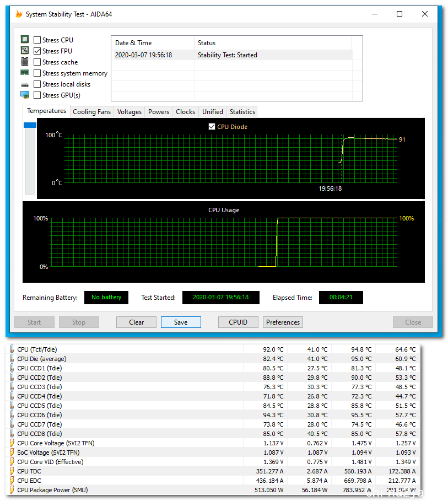
Task: Click thermometer icon of CPU CCD2 (Tdie) row
Action: tap(12, 377)
